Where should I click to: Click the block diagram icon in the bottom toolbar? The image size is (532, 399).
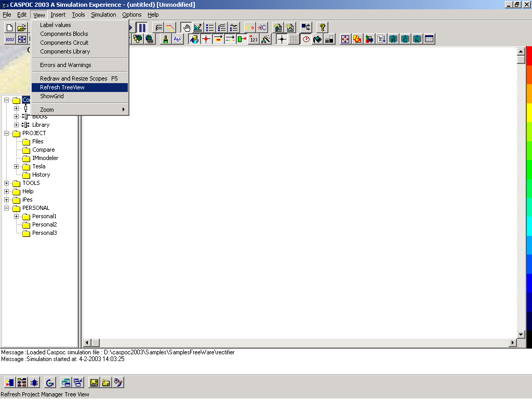coord(22,383)
